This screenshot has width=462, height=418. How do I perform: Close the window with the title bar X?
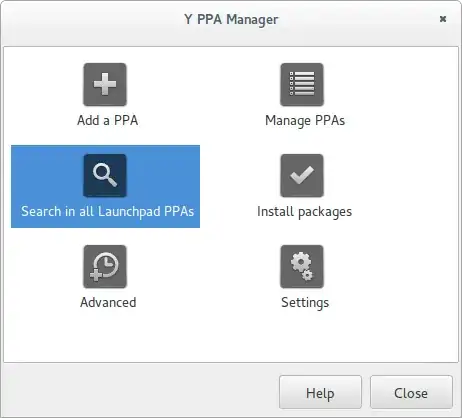(443, 19)
